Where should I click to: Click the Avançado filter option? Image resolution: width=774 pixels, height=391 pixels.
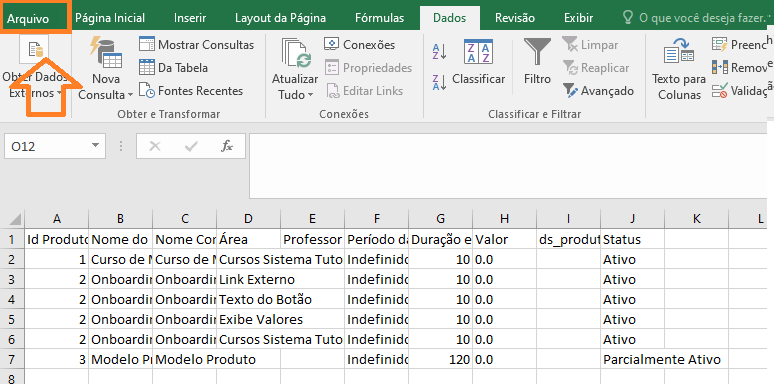coord(598,91)
